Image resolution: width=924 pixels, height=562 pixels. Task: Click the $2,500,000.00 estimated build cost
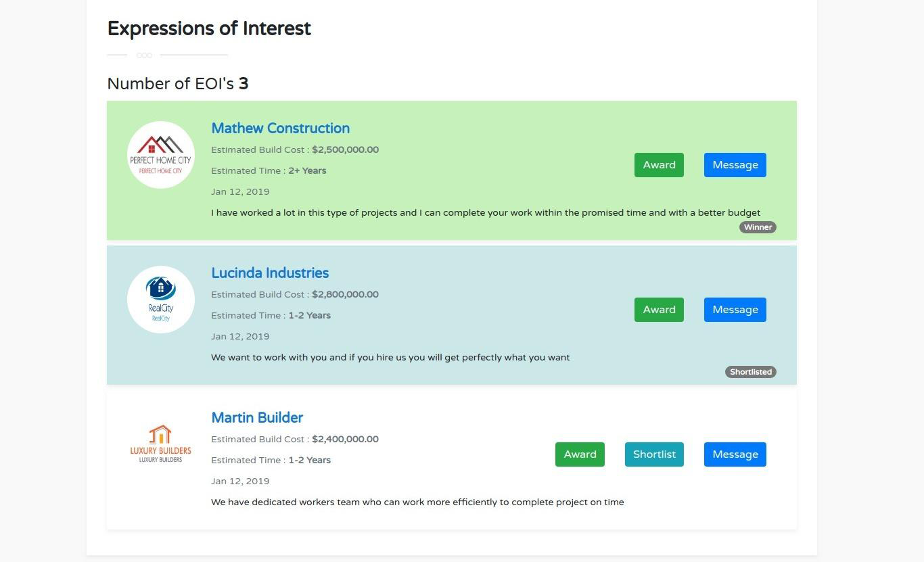click(345, 150)
